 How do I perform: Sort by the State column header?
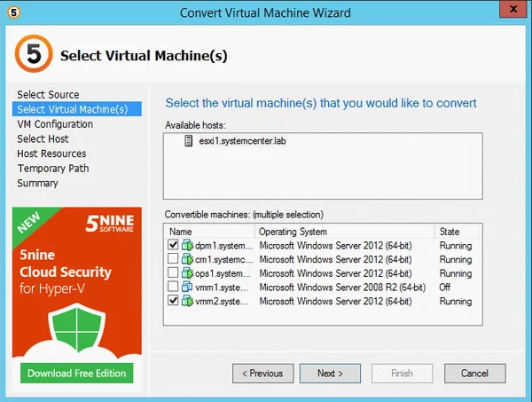coord(457,232)
